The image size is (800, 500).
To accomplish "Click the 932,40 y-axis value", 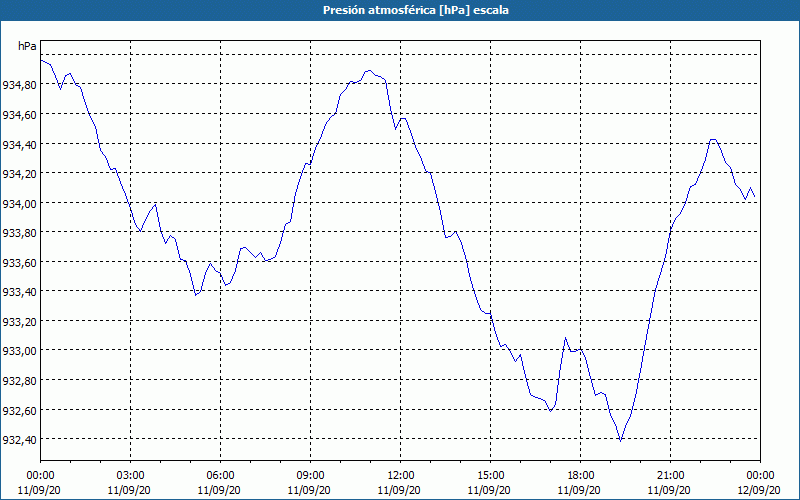I will (20, 439).
